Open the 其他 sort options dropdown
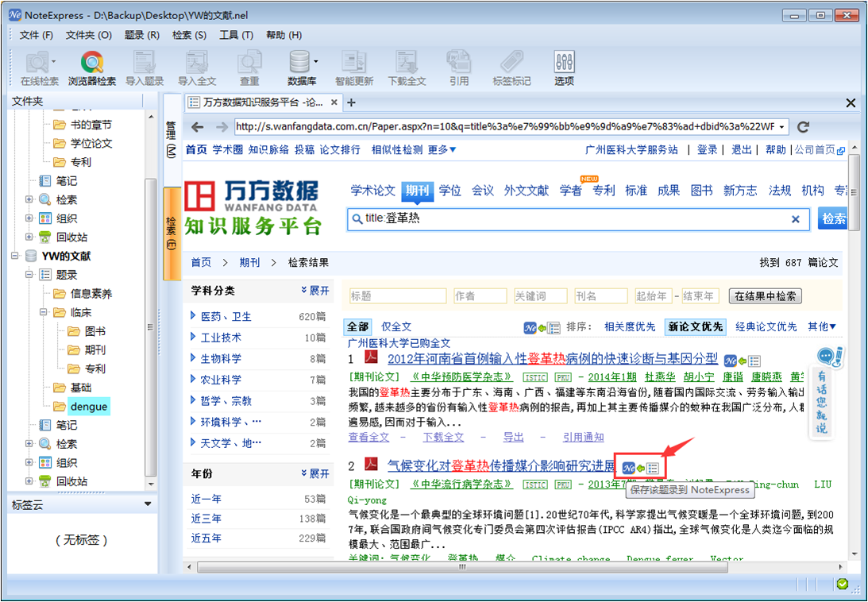868x602 pixels. click(x=821, y=326)
